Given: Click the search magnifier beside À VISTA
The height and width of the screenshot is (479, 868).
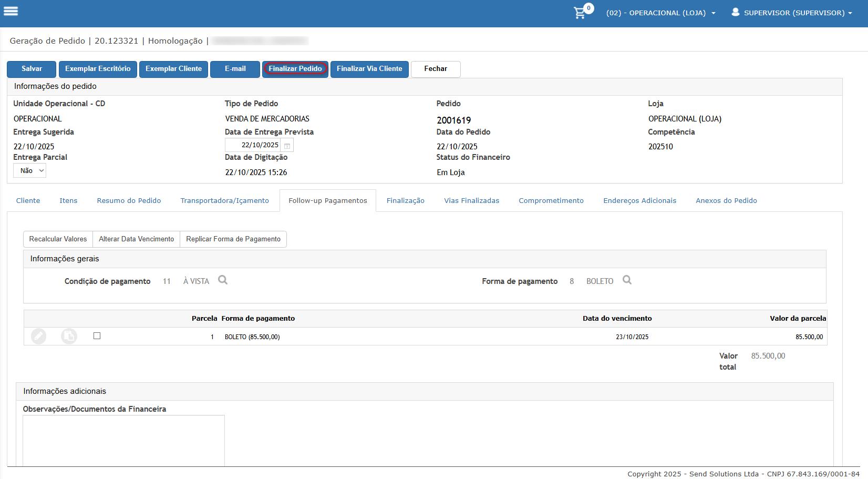Looking at the screenshot, I should 223,280.
